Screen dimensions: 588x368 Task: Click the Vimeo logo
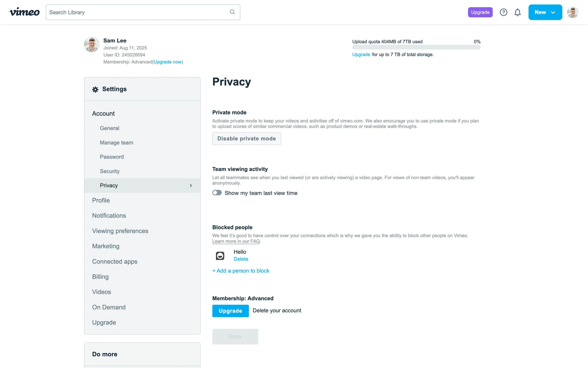tap(24, 12)
